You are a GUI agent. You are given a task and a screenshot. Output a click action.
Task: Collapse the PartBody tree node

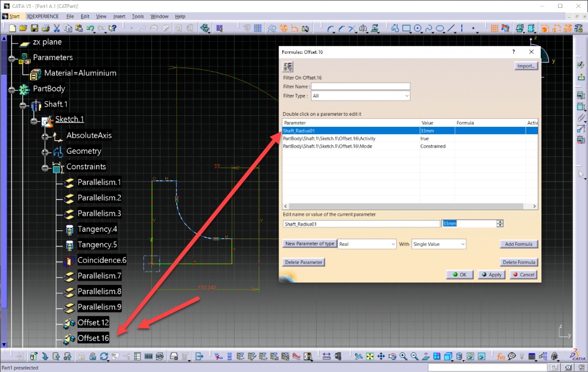point(12,89)
